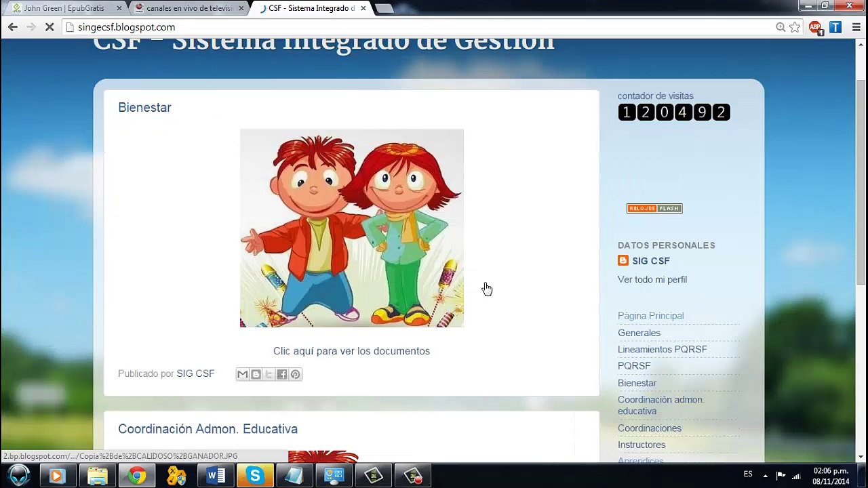Click the Action Center flag in tray

pyautogui.click(x=781, y=475)
